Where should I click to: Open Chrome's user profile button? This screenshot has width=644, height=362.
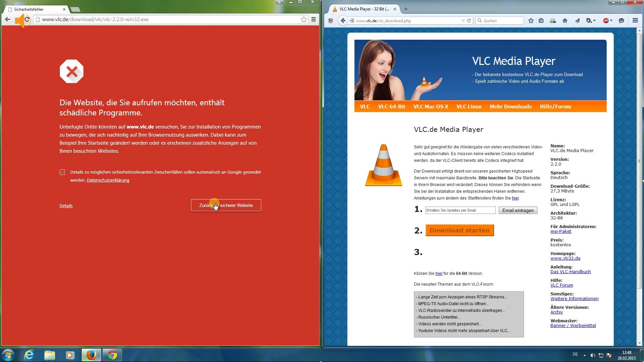point(279,2)
